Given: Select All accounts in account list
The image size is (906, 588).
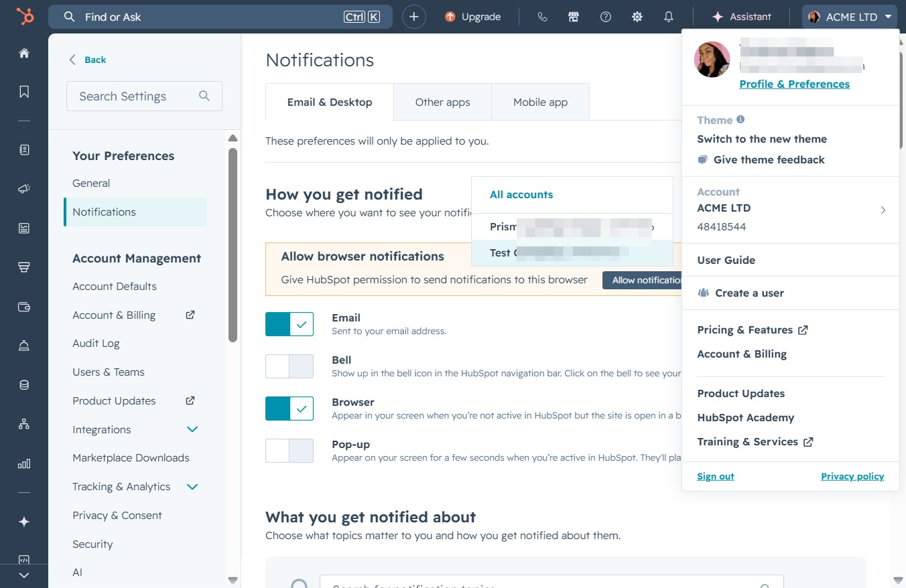Looking at the screenshot, I should (521, 195).
